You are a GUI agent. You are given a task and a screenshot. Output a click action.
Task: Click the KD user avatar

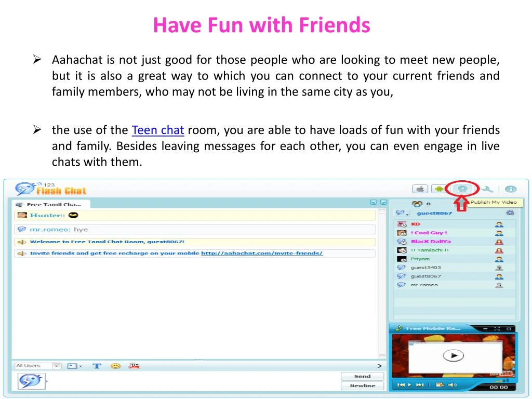coord(402,224)
